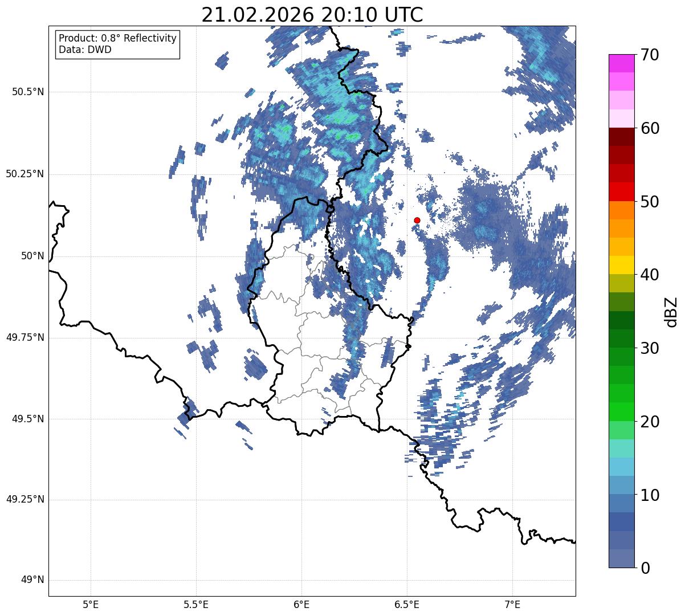Click the 50.5°N latitude label
Screen dimensions: 685x616
[28, 92]
